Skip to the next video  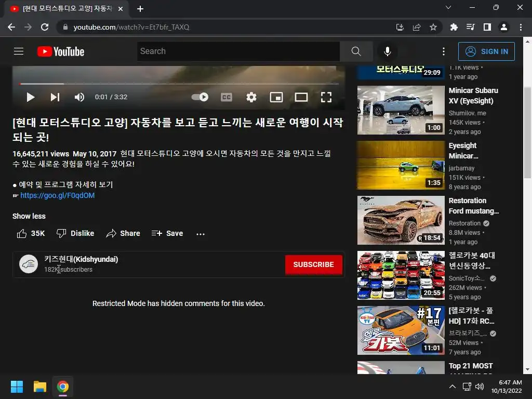point(55,97)
